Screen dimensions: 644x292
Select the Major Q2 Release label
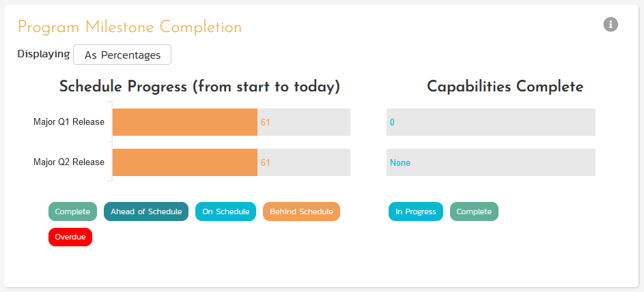[x=69, y=162]
